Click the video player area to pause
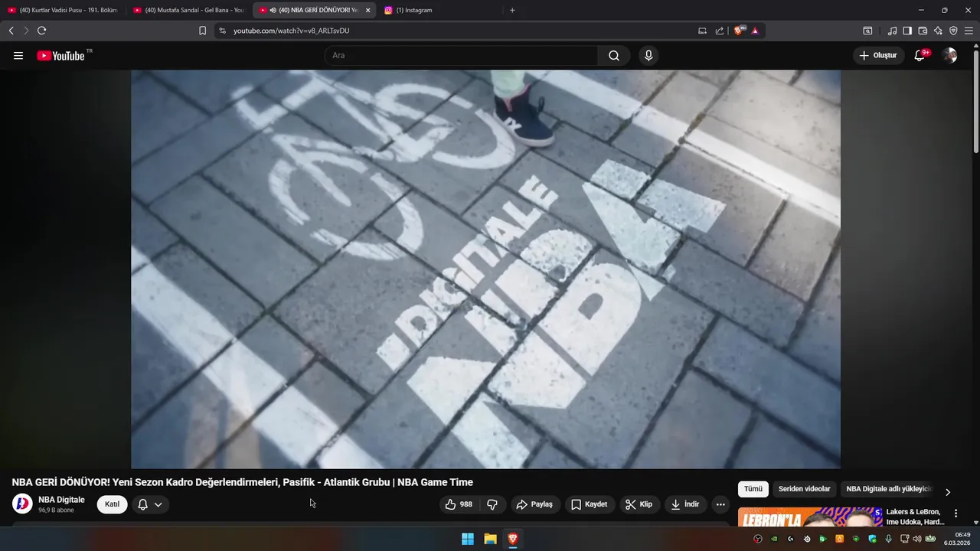Image resolution: width=980 pixels, height=551 pixels. pos(485,269)
